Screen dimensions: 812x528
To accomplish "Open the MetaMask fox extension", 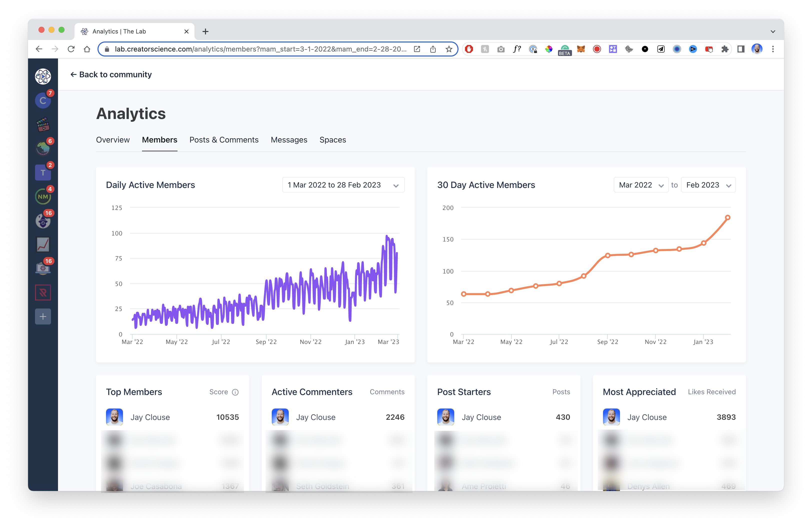I will pos(581,49).
